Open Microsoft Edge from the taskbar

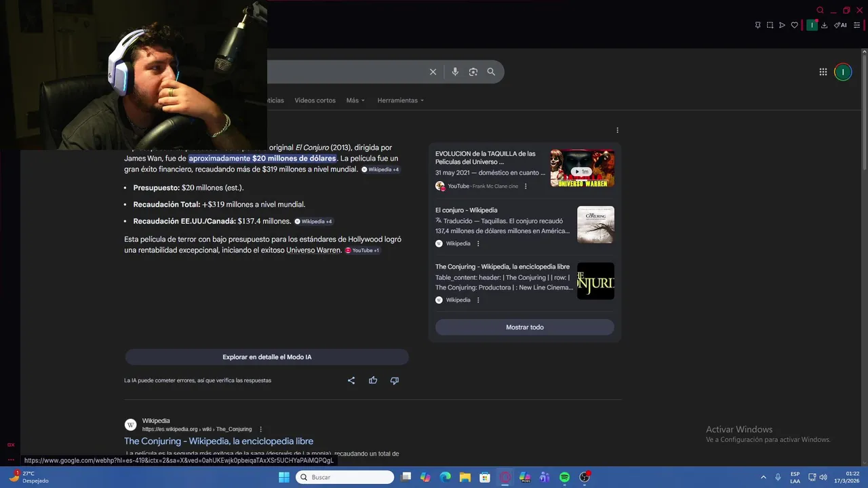446,477
